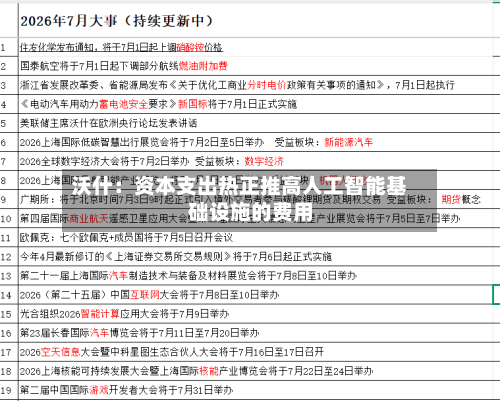The image size is (500, 401).
Task: Select the title cell "2026年7月大事（持续更新中）"
Action: pyautogui.click(x=256, y=21)
